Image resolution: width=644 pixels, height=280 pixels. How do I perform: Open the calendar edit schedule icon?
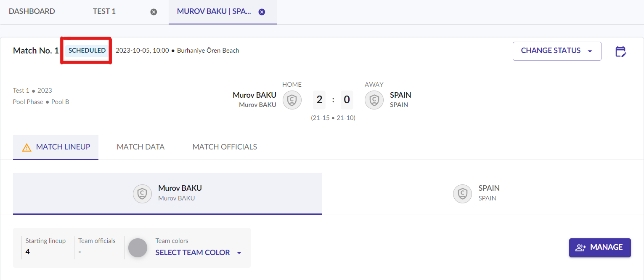pos(620,51)
